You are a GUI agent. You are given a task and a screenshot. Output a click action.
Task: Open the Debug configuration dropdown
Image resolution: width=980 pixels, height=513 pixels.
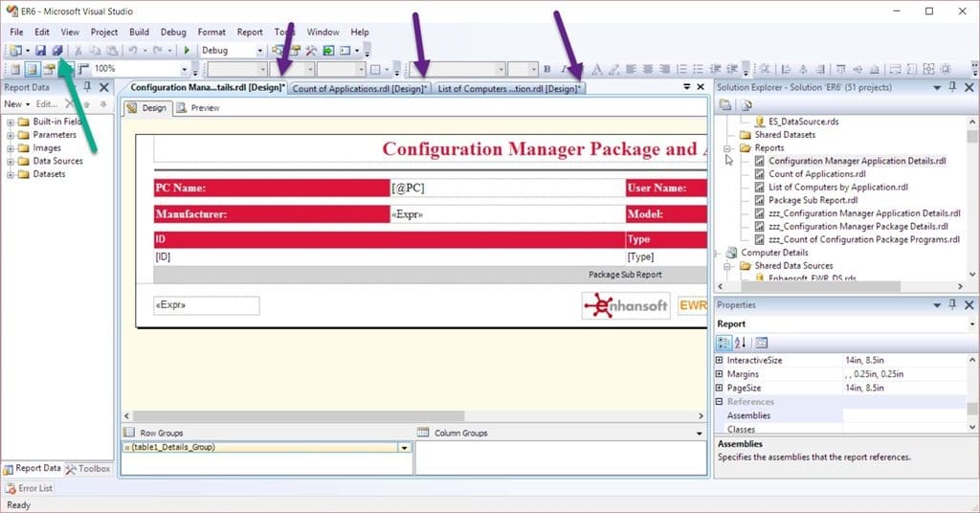[x=260, y=50]
